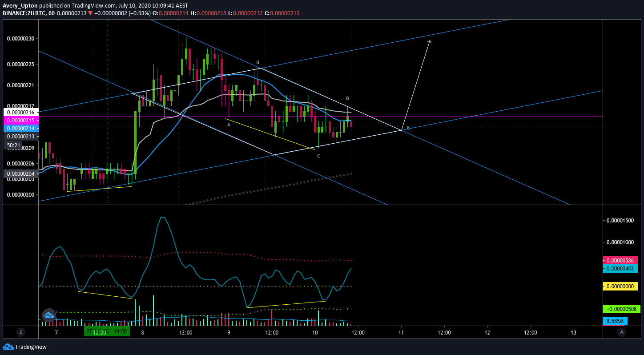Click the 0.00000230 price axis value
The image size is (644, 355).
[20, 39]
